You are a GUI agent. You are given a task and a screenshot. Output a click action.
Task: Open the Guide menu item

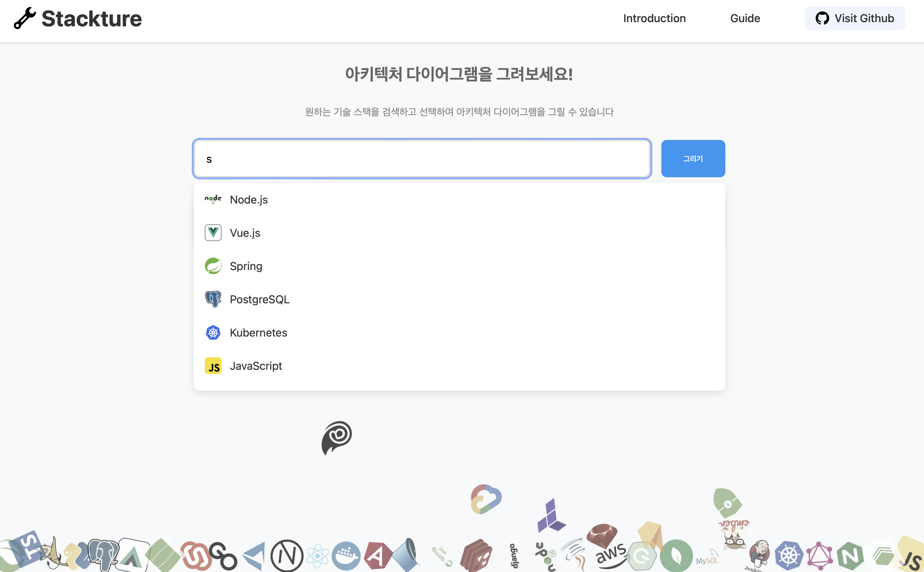pyautogui.click(x=745, y=18)
